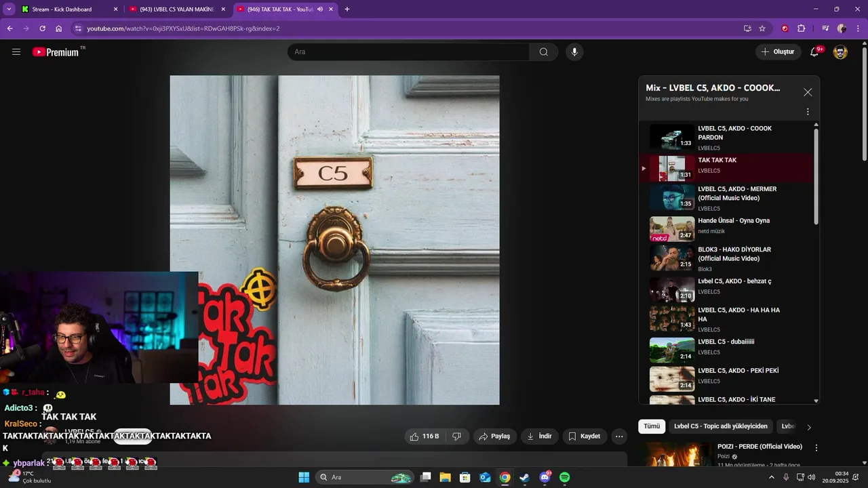The width and height of the screenshot is (868, 488).
Task: Play LVBEL C5, AKDO - HA HA HA HA
Action: tap(728, 319)
